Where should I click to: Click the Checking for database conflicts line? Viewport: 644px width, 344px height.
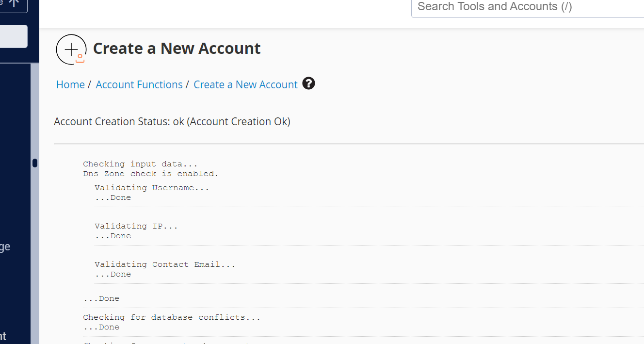(172, 317)
